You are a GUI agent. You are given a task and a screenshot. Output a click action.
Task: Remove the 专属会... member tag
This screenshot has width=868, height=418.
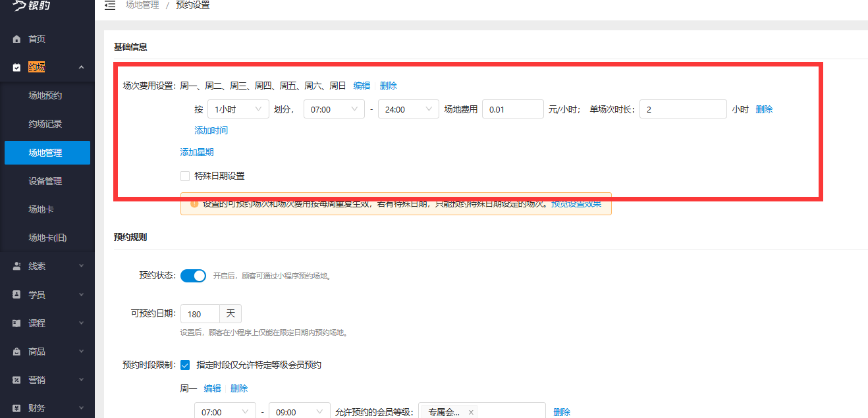(x=471, y=411)
